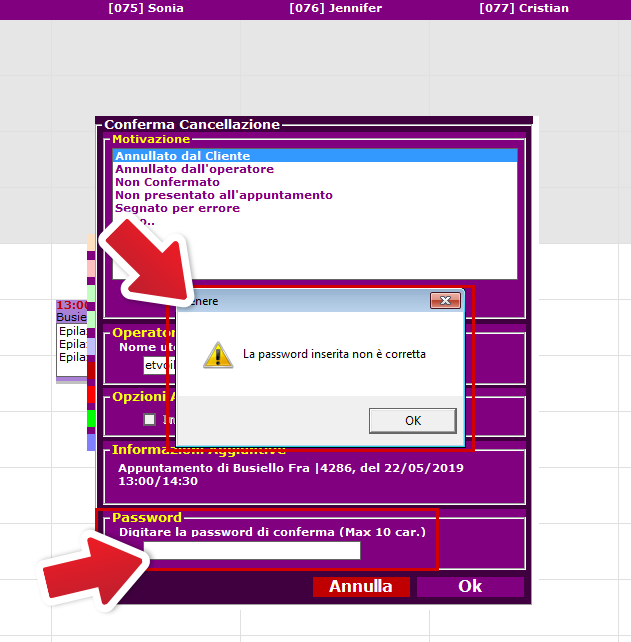Image resolution: width=631 pixels, height=642 pixels.
Task: Click the purple Ok confirmation button
Action: (470, 586)
